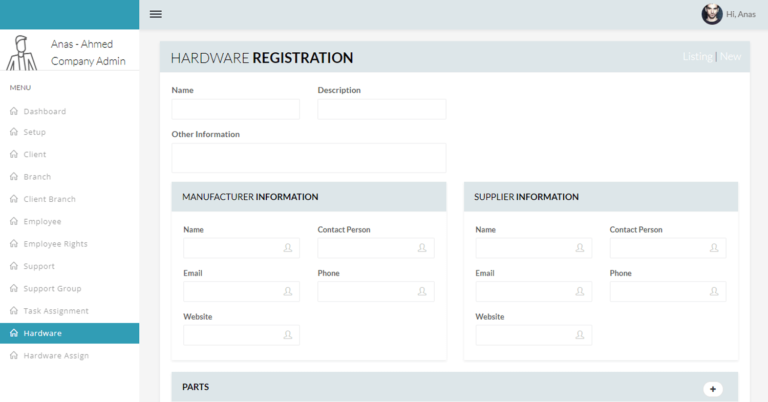The width and height of the screenshot is (768, 402).
Task: Click the Hardware sidebar home icon
Action: (x=14, y=333)
